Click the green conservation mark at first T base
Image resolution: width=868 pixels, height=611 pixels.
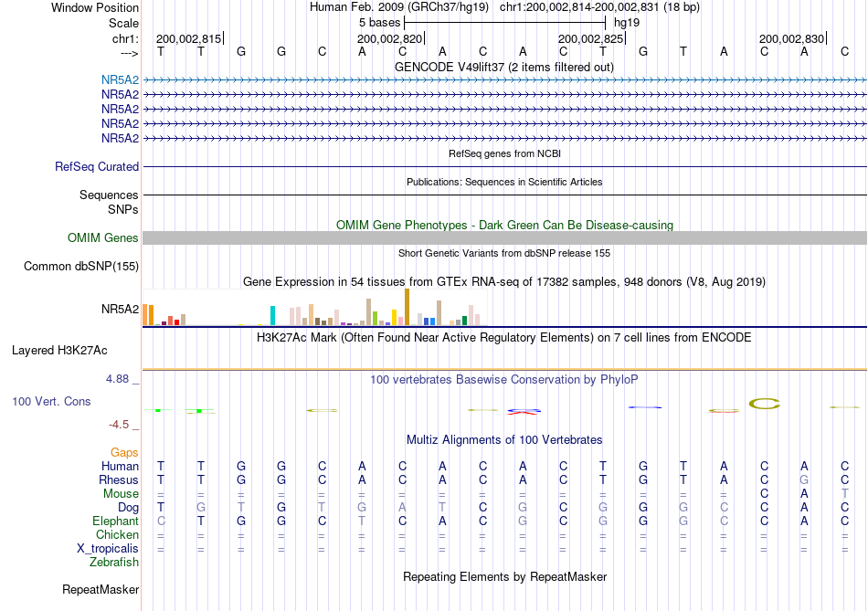(158, 410)
